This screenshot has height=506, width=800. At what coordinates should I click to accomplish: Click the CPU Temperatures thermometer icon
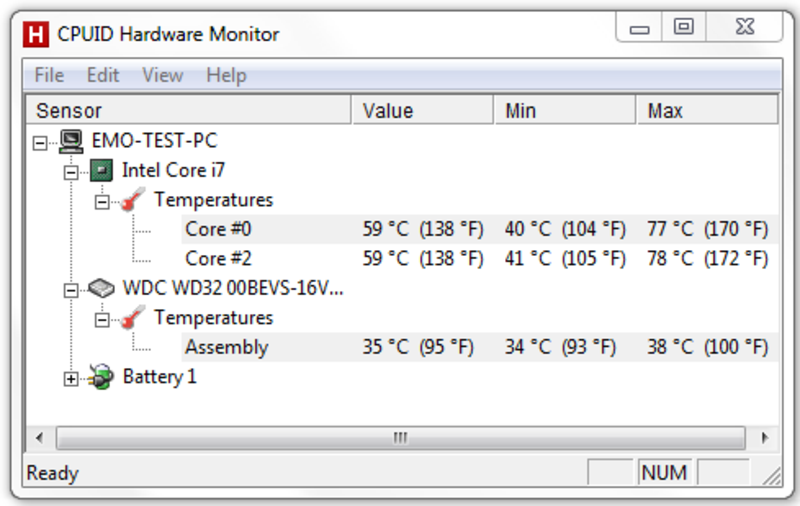[x=133, y=200]
